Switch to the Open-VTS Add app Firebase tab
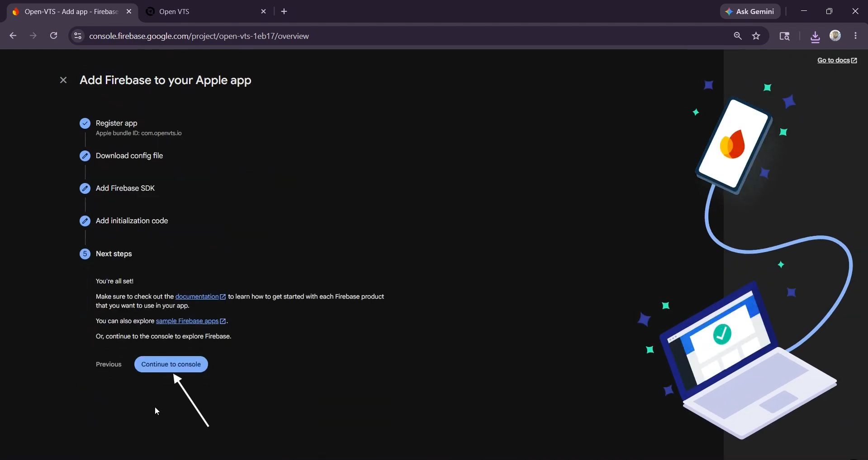Screen dimensions: 868x460 tap(71, 12)
